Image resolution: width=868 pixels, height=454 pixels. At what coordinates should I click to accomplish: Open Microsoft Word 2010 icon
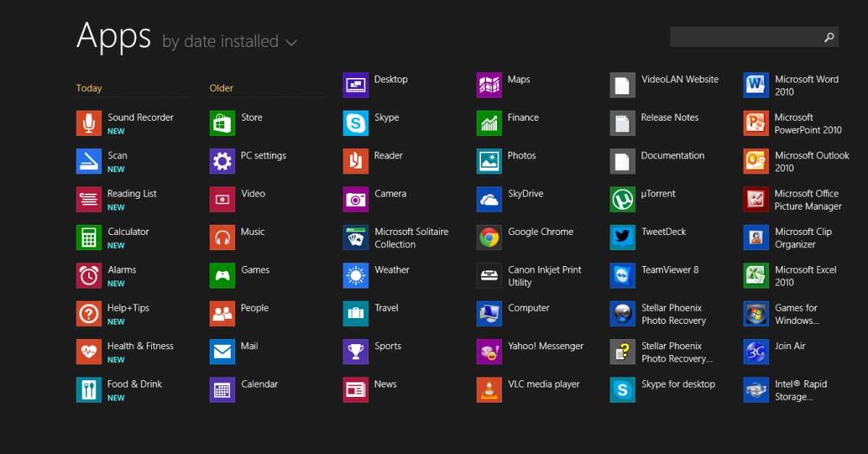(756, 85)
